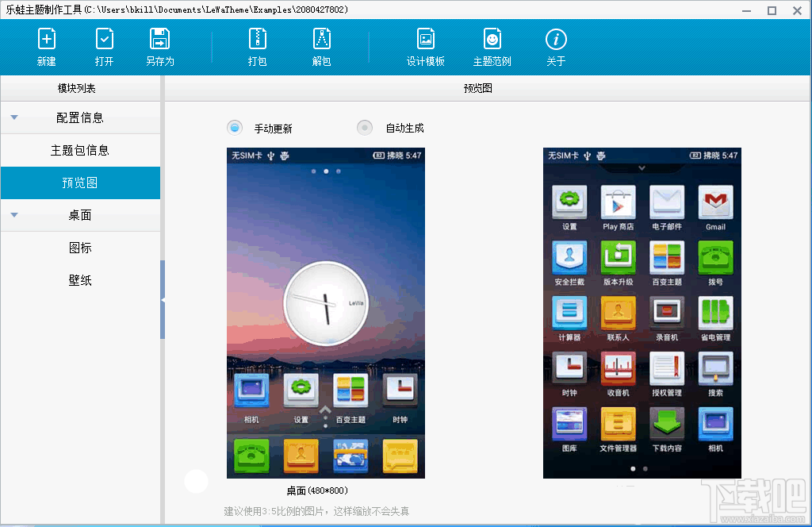Collapse the 桌面 section arrow

tap(14, 215)
